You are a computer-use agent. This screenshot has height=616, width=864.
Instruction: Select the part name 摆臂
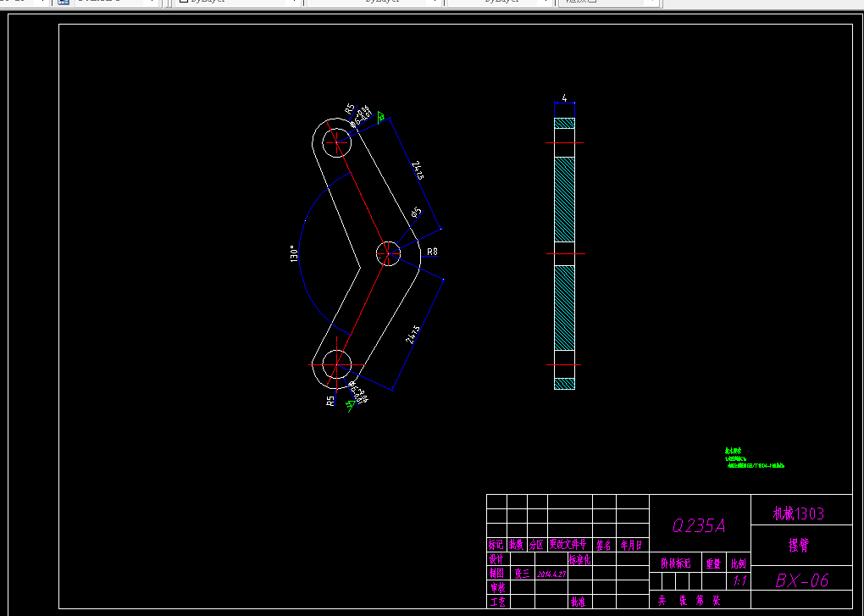click(799, 546)
